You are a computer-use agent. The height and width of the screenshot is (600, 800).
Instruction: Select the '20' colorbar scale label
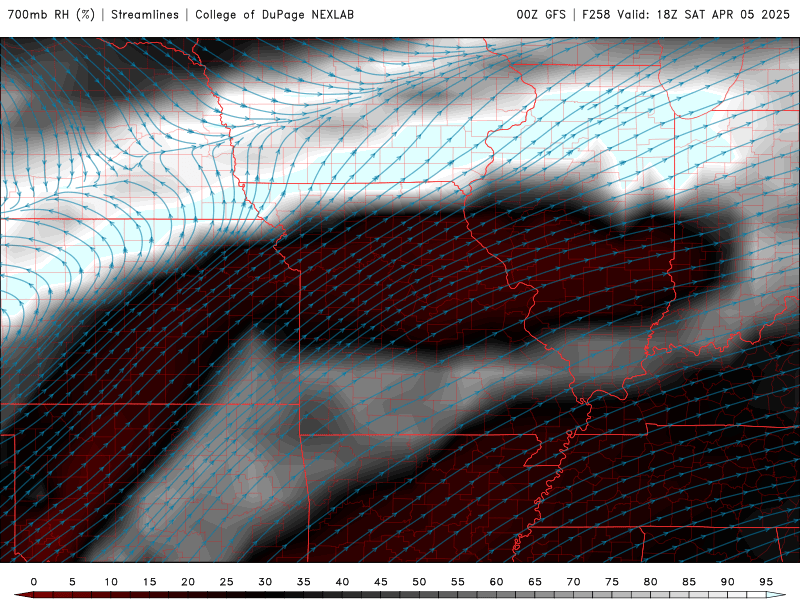click(188, 582)
